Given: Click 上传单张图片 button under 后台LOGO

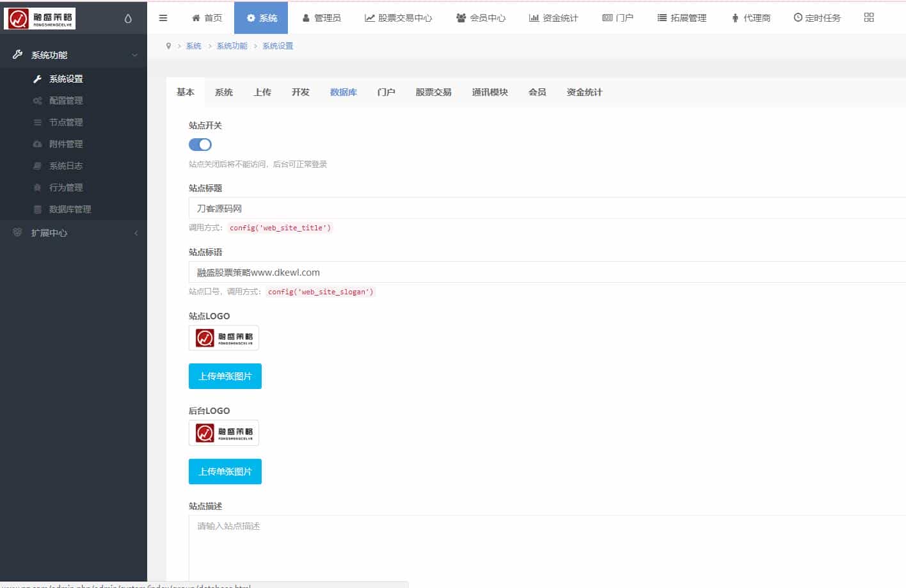Looking at the screenshot, I should tap(225, 472).
